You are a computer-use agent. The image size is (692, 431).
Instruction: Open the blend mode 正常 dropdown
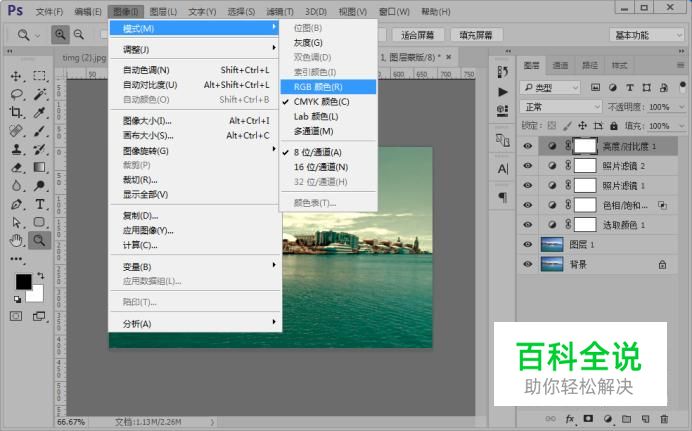[560, 107]
